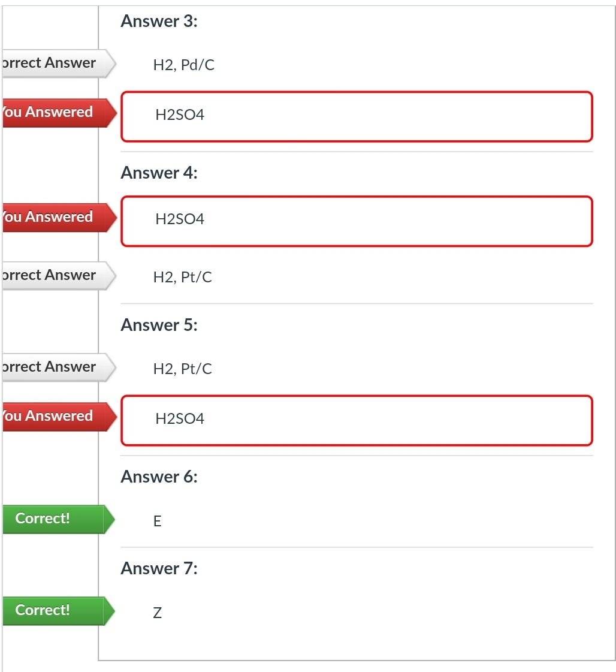Click the Answer 6: heading
616x672 pixels.
pos(159,477)
